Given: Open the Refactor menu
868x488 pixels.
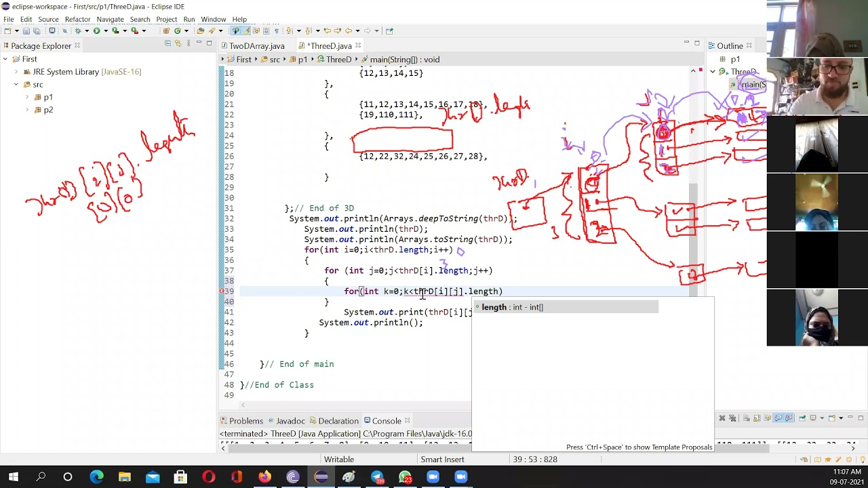Looking at the screenshot, I should [x=77, y=19].
